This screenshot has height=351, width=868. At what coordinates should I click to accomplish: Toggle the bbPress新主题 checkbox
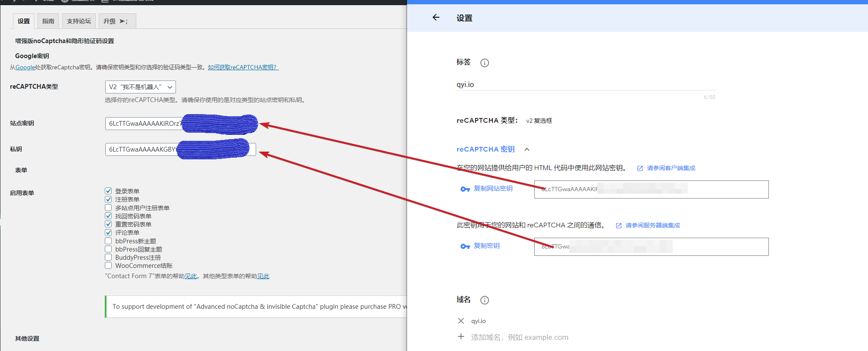pyautogui.click(x=108, y=241)
